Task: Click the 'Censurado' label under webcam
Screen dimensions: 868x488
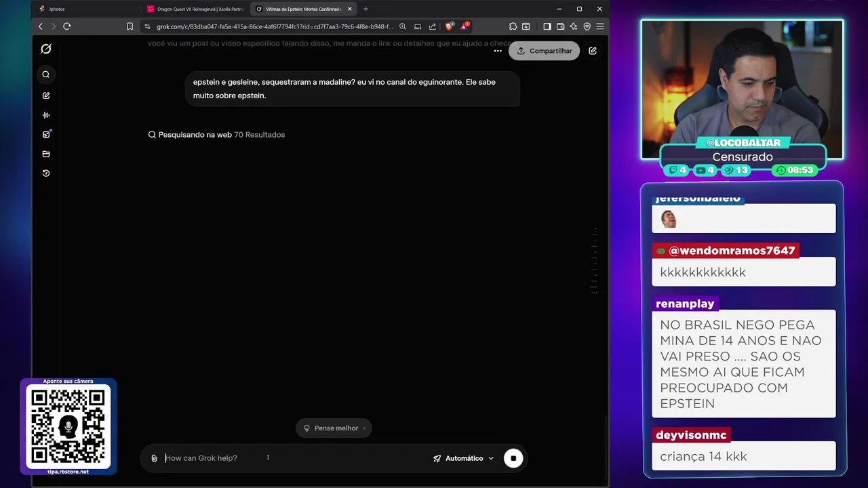Action: tap(743, 157)
